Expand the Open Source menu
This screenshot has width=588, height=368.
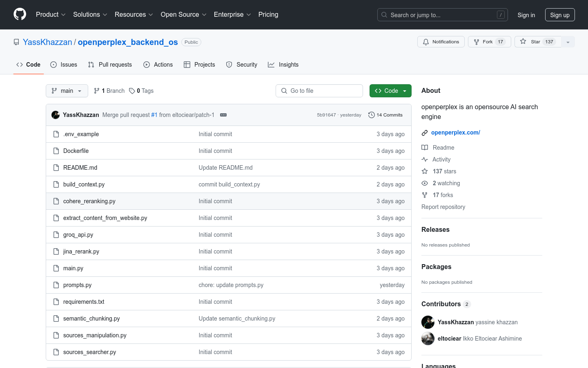pos(183,14)
